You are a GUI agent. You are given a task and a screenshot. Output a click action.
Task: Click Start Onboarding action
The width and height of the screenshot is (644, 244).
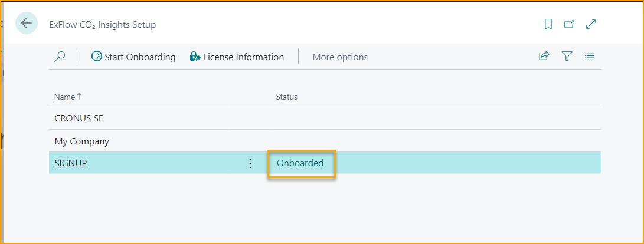133,57
